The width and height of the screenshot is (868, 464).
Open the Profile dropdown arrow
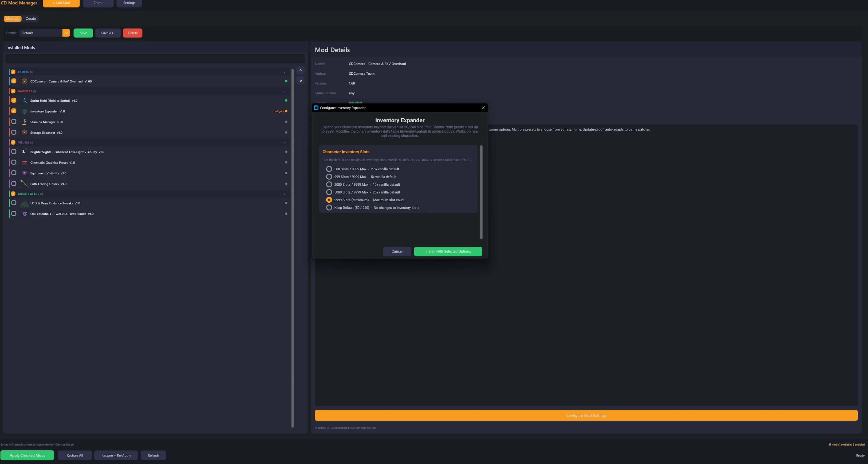tap(66, 33)
